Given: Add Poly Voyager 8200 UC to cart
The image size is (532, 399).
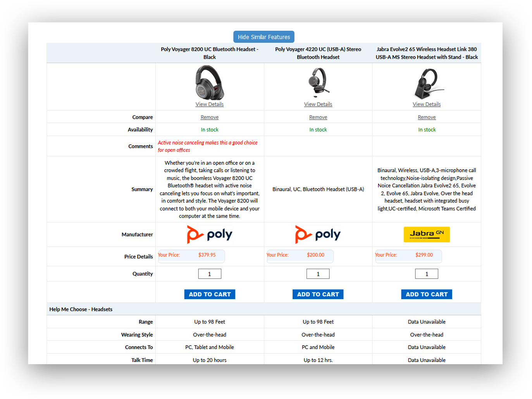Looking at the screenshot, I should pyautogui.click(x=210, y=295).
